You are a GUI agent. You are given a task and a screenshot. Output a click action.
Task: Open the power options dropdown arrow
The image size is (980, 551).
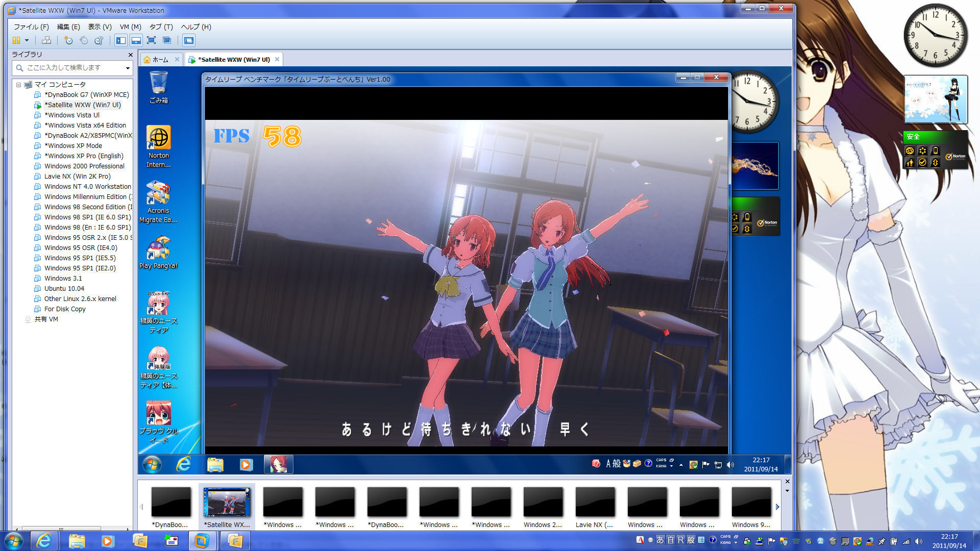tap(27, 40)
